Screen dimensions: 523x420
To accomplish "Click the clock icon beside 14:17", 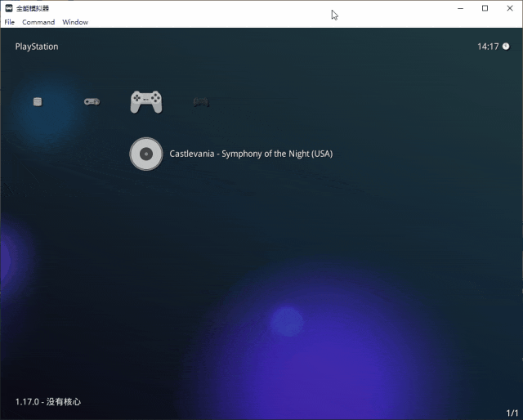I will click(x=506, y=47).
